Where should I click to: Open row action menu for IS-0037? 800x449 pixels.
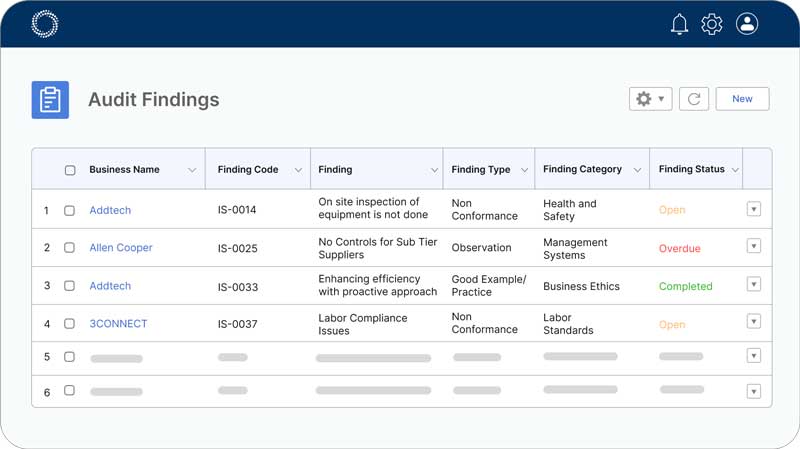(x=754, y=323)
